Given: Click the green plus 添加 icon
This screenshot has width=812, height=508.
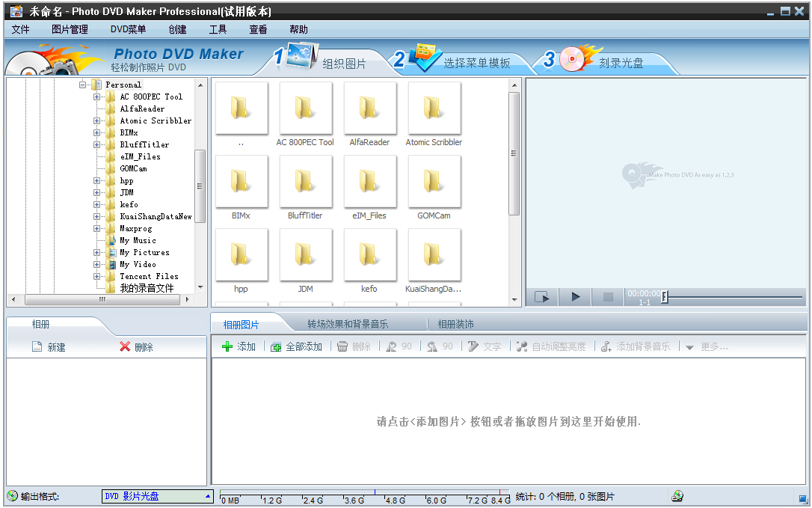Looking at the screenshot, I should 228,347.
